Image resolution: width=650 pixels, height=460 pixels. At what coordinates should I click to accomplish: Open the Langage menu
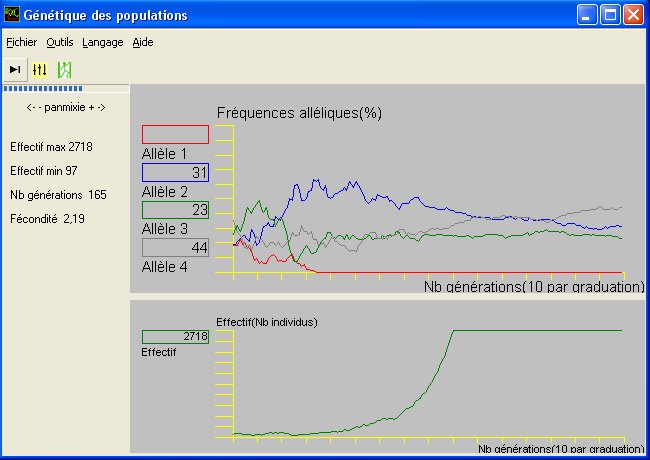pos(103,42)
